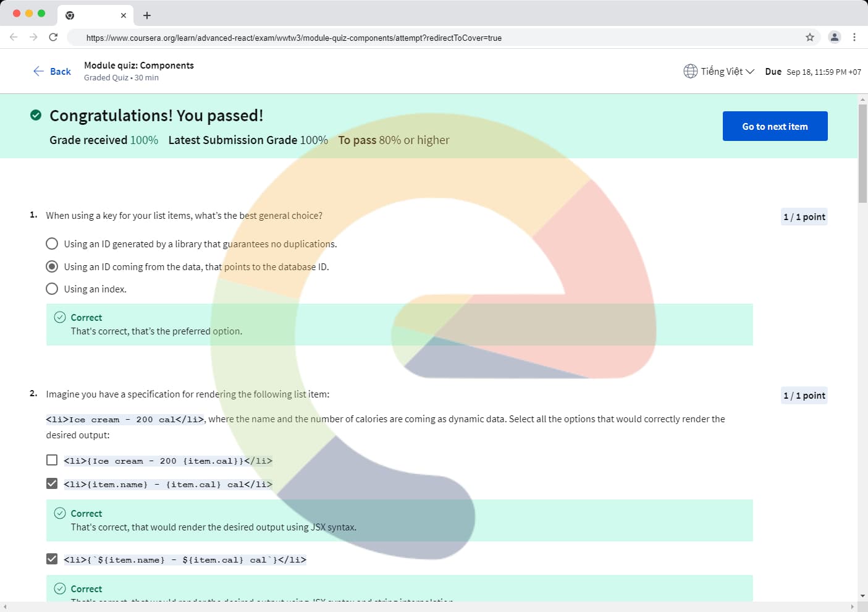Close the current browser tab

[124, 15]
